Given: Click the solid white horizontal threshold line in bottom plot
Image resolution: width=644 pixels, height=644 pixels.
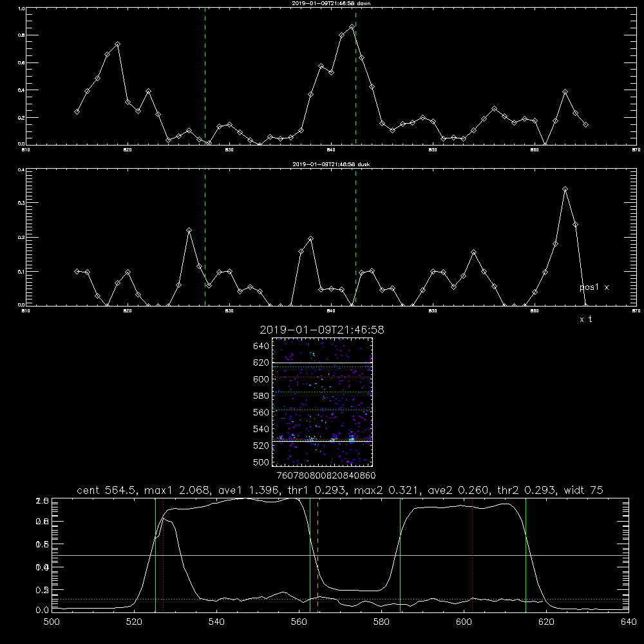Looking at the screenshot, I should pyautogui.click(x=340, y=556).
